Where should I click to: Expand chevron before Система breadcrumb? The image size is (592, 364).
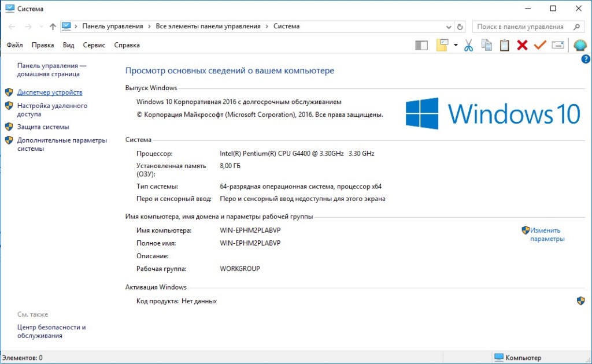click(x=267, y=27)
